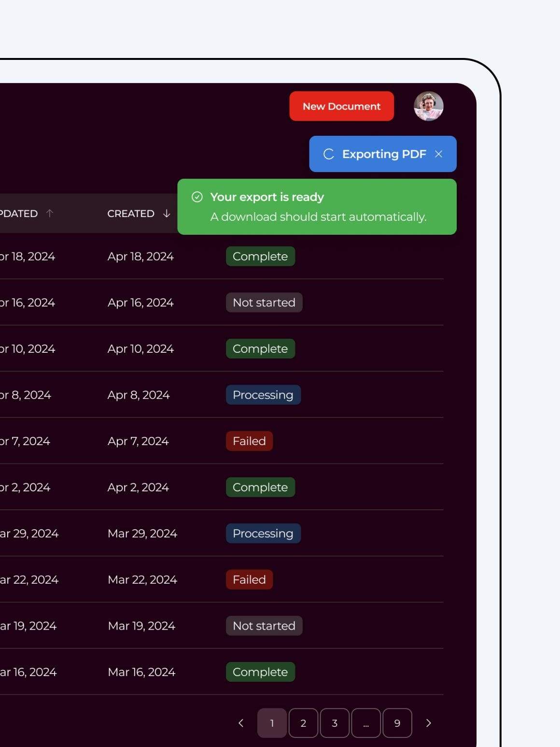The height and width of the screenshot is (747, 560).
Task: Open the user profile avatar
Action: 428,106
